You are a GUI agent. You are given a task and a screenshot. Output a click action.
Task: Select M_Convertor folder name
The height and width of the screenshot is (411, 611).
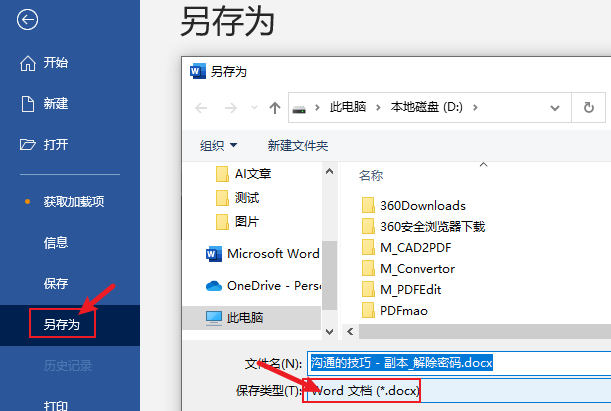pos(417,268)
